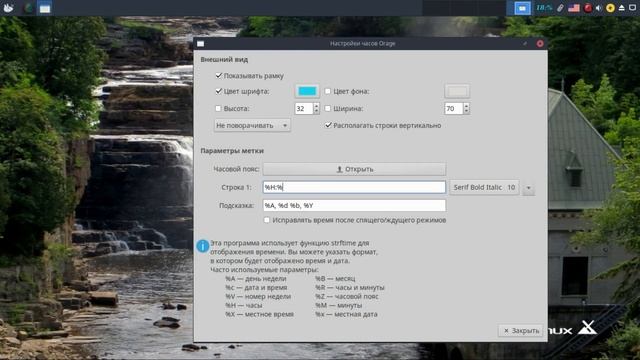Close the Orage clock settings window
640x360 pixels.
pos(540,43)
